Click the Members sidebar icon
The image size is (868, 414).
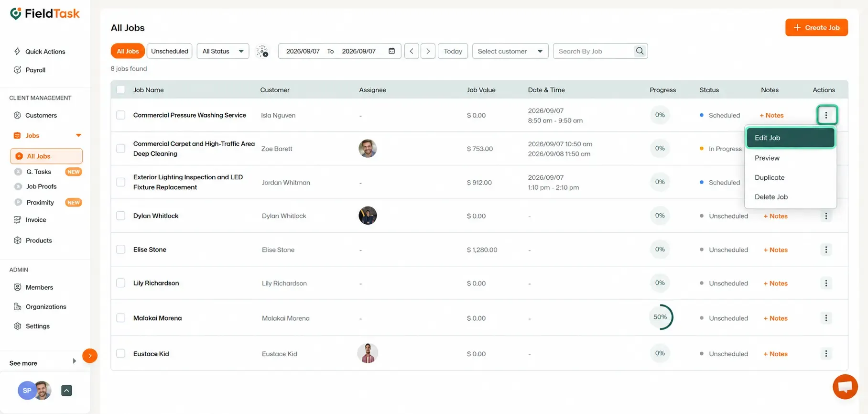pos(18,287)
